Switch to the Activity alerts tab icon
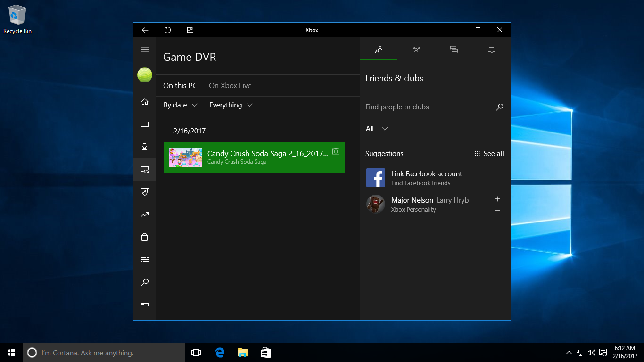Viewport: 644px width, 362px height. [492, 49]
